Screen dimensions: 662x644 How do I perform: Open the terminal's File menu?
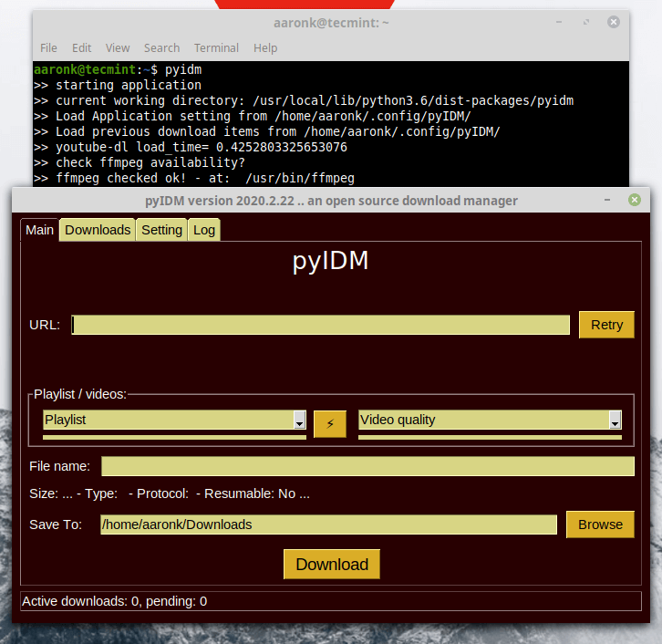48,47
